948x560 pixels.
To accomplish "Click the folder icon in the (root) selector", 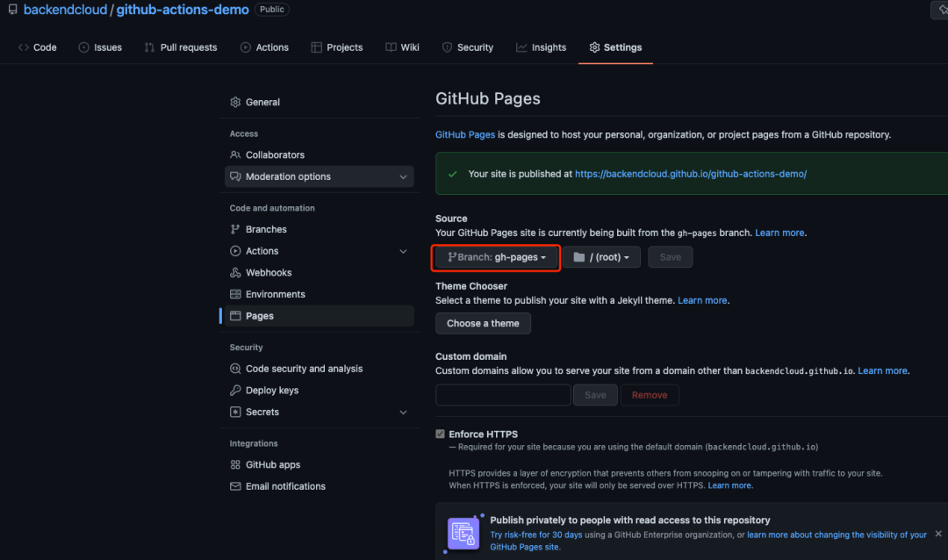I will (x=580, y=256).
